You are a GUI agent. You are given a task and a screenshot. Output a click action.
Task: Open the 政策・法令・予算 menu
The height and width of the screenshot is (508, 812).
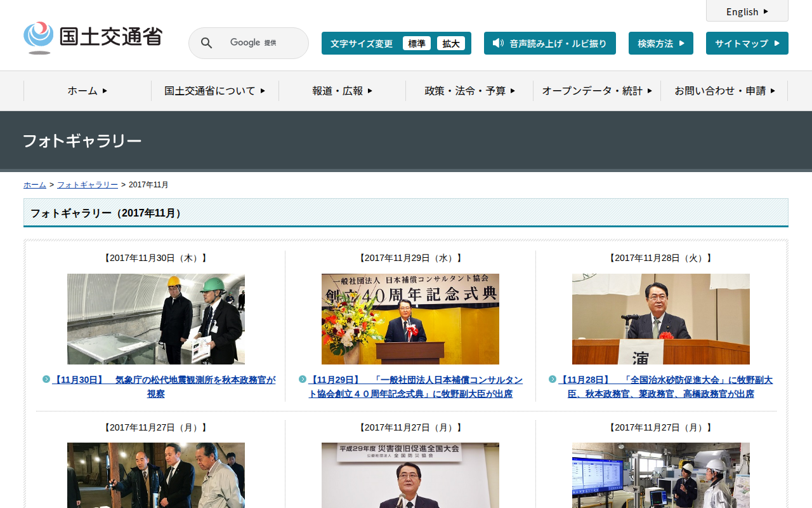point(469,91)
